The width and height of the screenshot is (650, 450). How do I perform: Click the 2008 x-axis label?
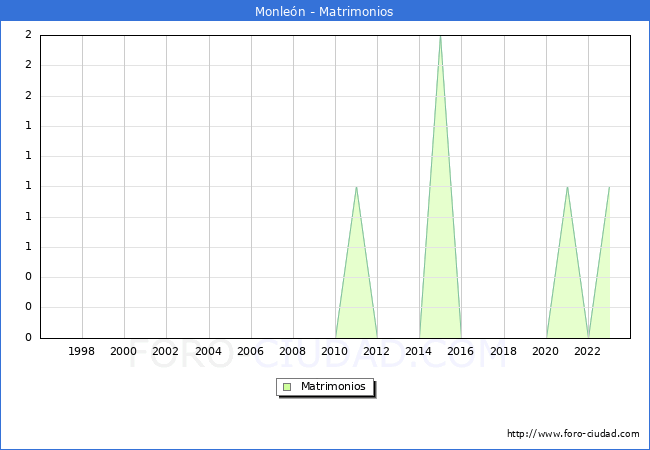pos(293,351)
